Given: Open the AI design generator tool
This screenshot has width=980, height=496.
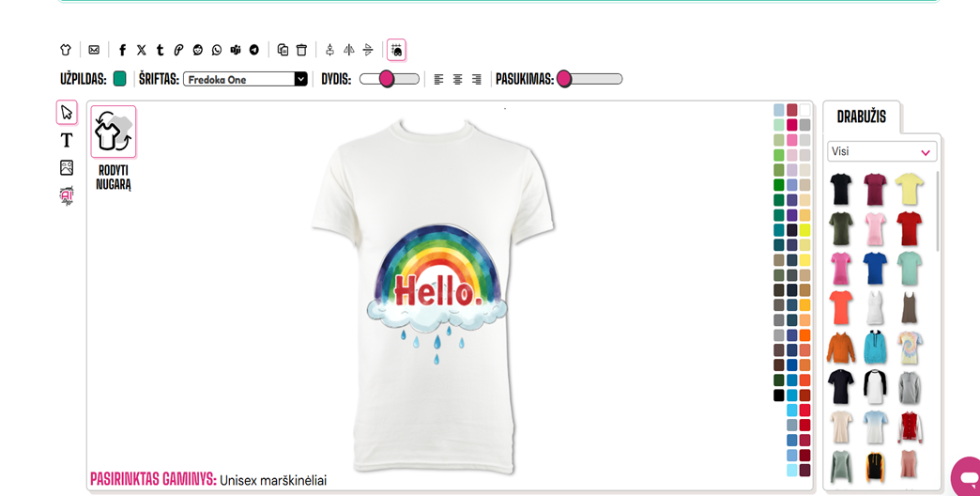Looking at the screenshot, I should point(66,195).
